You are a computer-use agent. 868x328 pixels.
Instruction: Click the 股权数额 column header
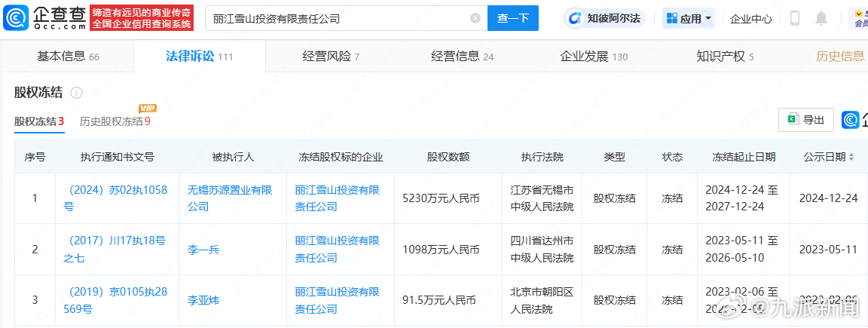(x=448, y=158)
